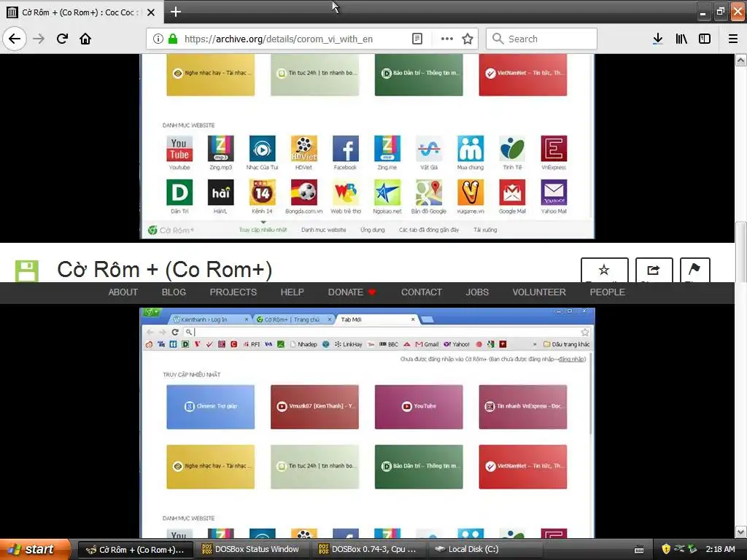This screenshot has width=747, height=560.
Task: Toggle reader view icon in address bar
Action: pyautogui.click(x=417, y=39)
